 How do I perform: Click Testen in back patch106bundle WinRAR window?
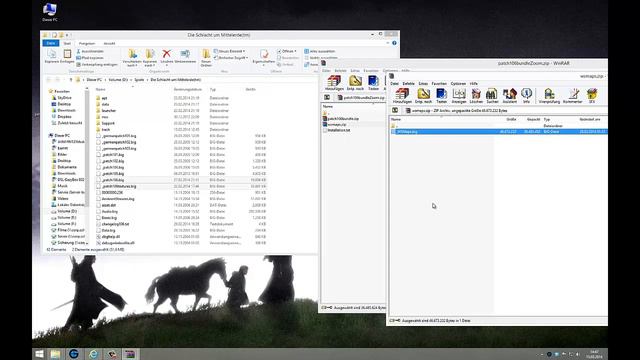pos(373,83)
